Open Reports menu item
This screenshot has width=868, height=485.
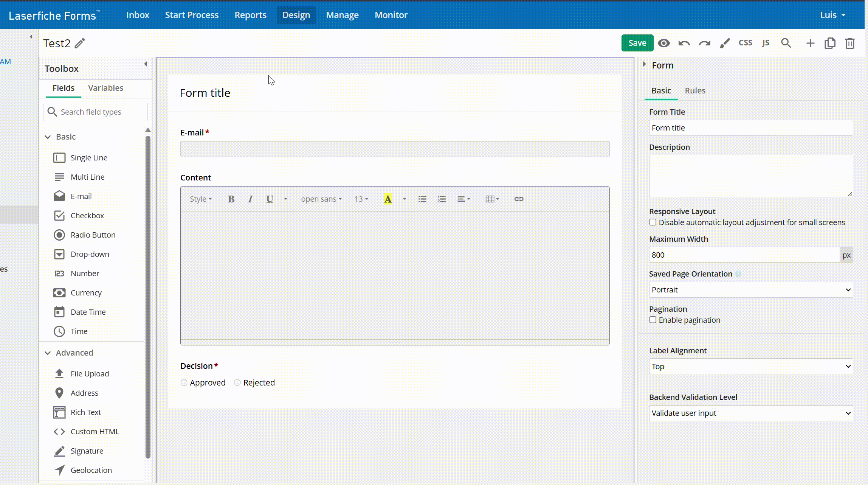(x=250, y=15)
